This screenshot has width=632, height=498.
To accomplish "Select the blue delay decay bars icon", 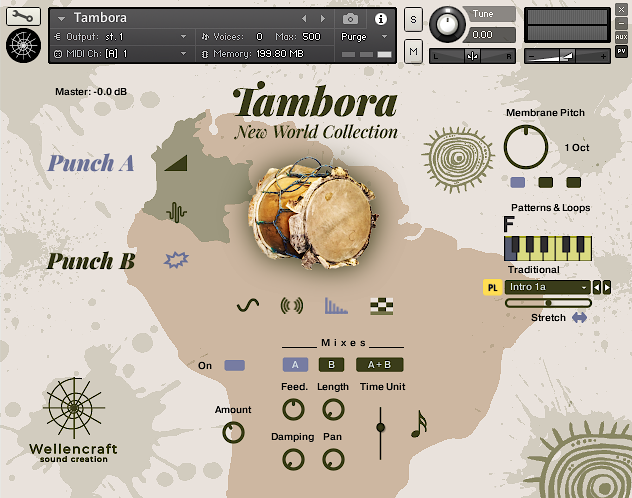I will click(336, 306).
